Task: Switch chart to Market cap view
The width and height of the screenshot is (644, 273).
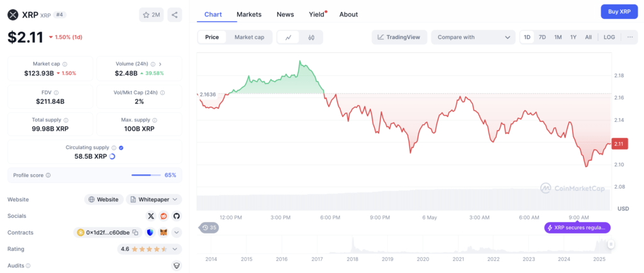Action: pos(249,37)
